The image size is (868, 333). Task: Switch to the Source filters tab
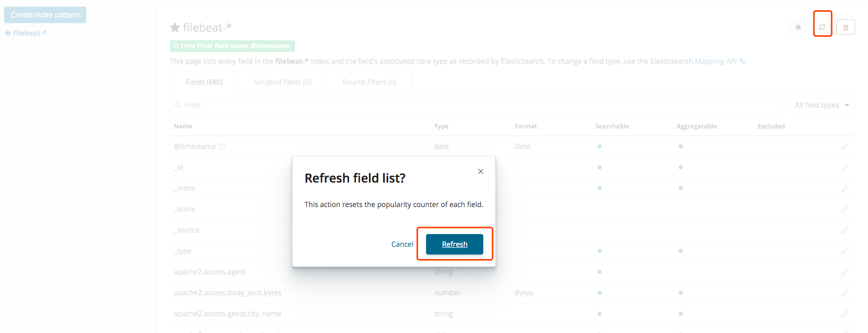(x=368, y=82)
